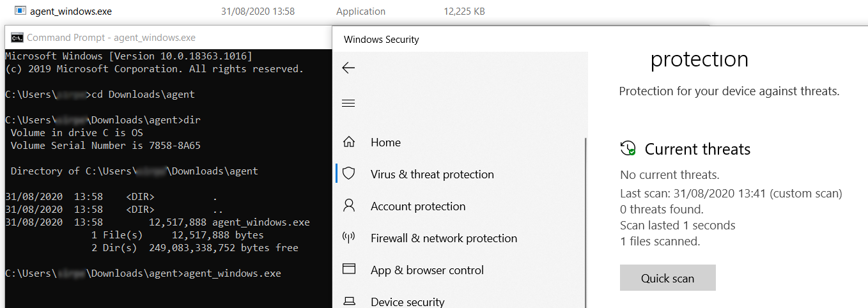Click the Virus & threat protection shield icon
Screen dimensions: 868x308
(x=349, y=174)
